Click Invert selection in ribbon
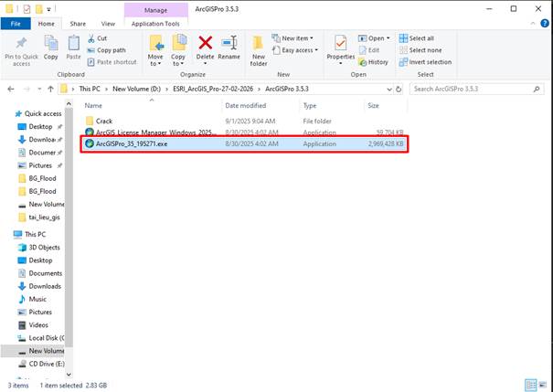 coord(428,62)
